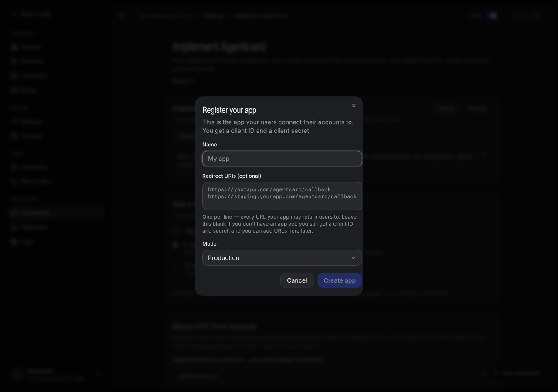Click the client ID and secret description
The image size is (558, 392).
[278, 126]
